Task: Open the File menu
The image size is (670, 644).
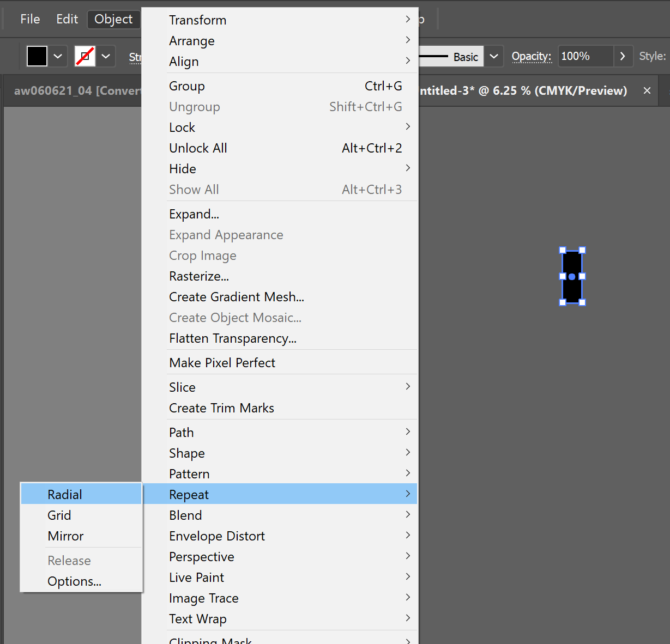Action: (30, 19)
